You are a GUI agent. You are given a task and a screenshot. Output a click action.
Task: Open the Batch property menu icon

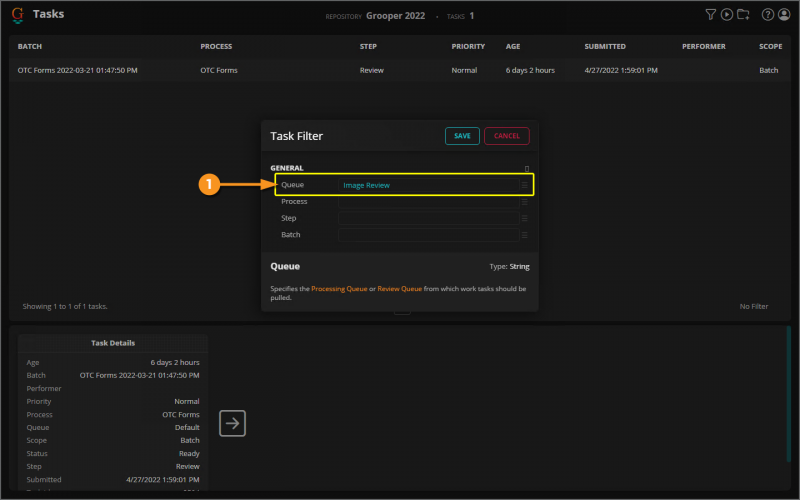tap(524, 235)
